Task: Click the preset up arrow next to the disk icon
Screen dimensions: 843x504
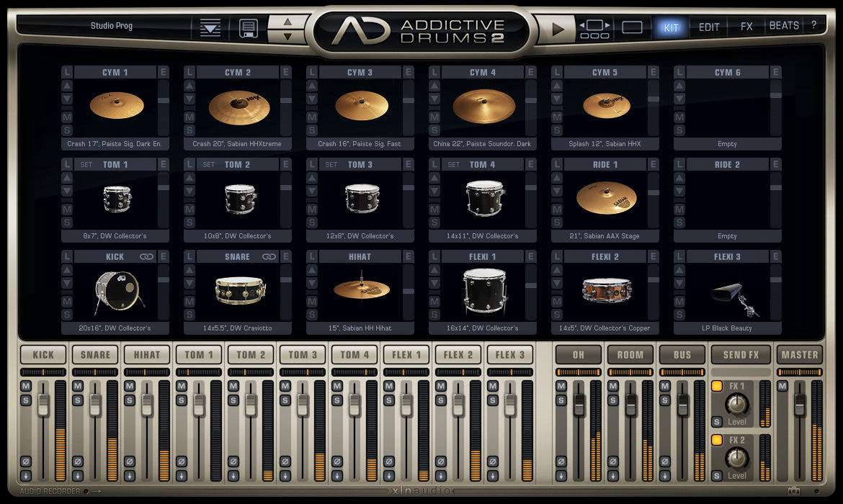Action: [287, 22]
